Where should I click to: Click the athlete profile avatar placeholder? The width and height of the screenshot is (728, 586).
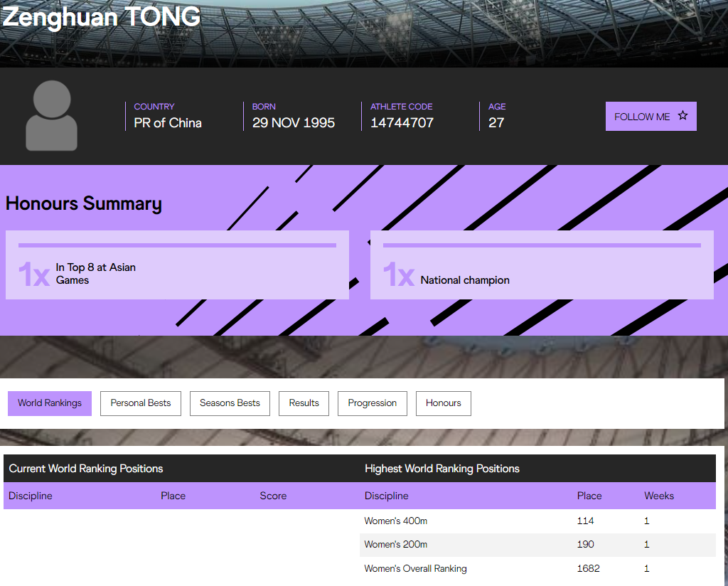tap(51, 116)
